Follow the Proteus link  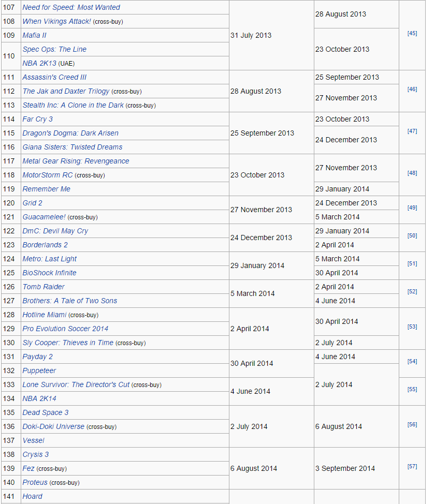tap(35, 483)
